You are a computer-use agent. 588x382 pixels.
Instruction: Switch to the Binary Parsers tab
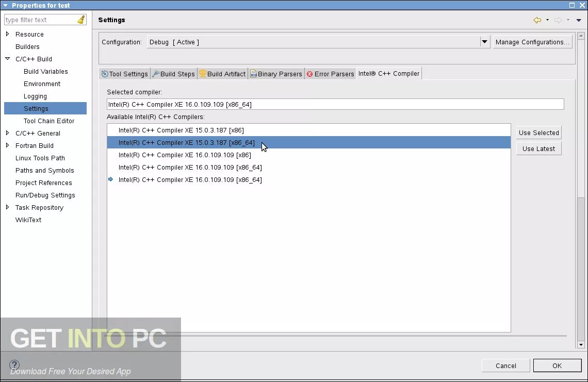276,74
